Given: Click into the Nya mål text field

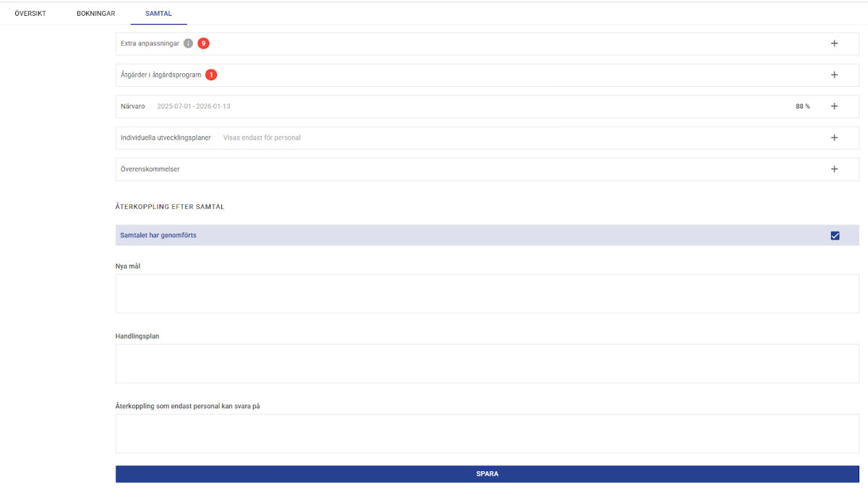Looking at the screenshot, I should [487, 294].
